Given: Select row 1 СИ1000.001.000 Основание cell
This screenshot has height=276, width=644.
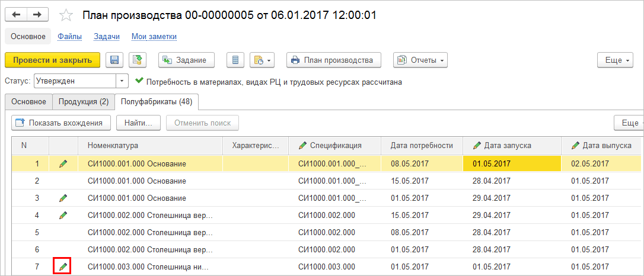Looking at the screenshot, I should click(150, 163).
